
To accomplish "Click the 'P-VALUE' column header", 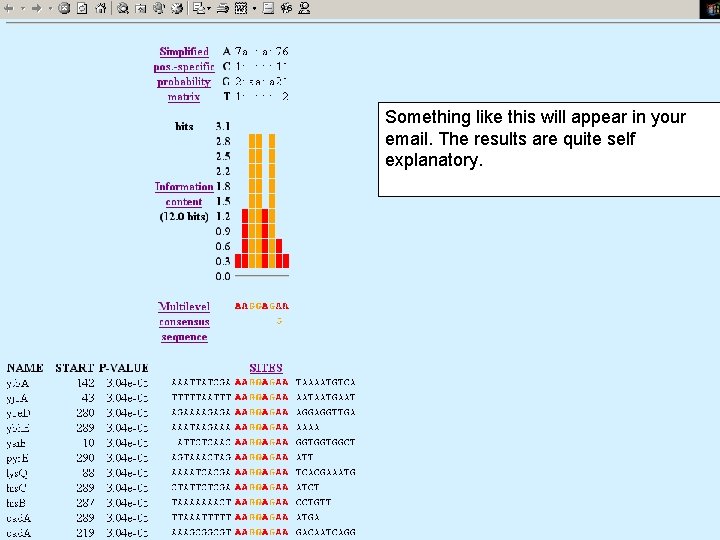I will [124, 368].
